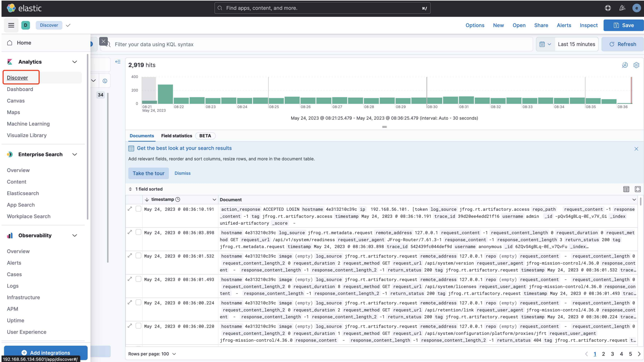Select the Documents tab
Image resolution: width=644 pixels, height=362 pixels.
142,136
